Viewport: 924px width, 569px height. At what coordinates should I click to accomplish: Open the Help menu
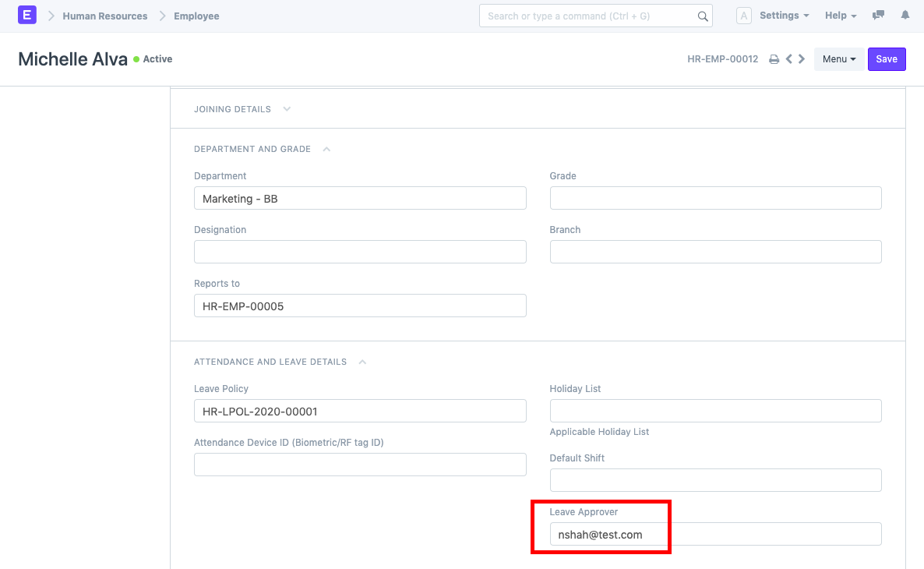(841, 16)
